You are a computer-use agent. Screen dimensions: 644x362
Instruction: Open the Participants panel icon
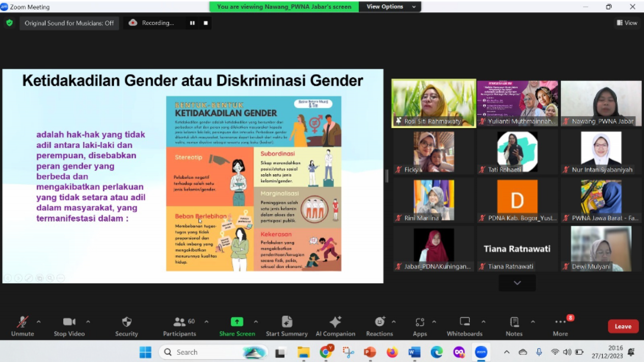coord(180,322)
